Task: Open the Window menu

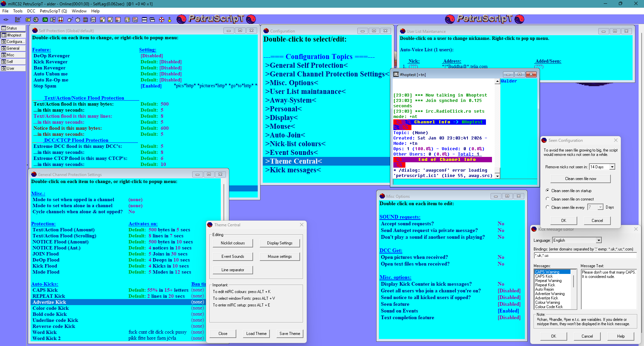Action: (79, 11)
